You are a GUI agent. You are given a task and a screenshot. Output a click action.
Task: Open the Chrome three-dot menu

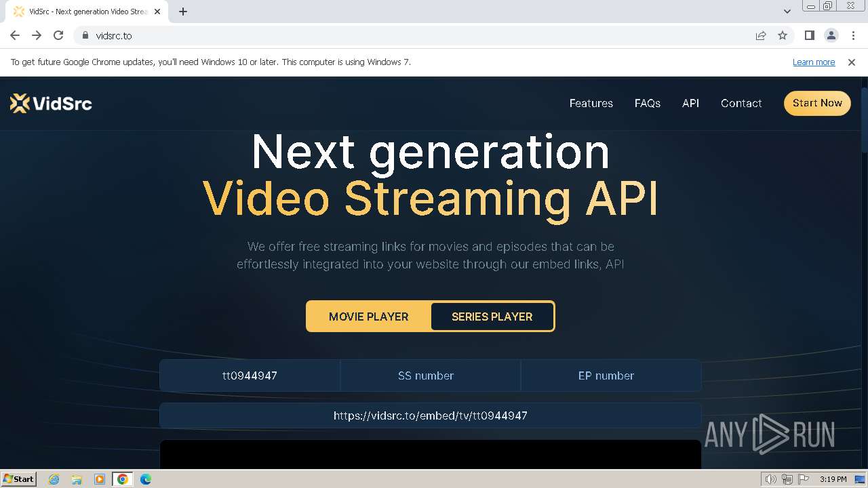pos(852,35)
